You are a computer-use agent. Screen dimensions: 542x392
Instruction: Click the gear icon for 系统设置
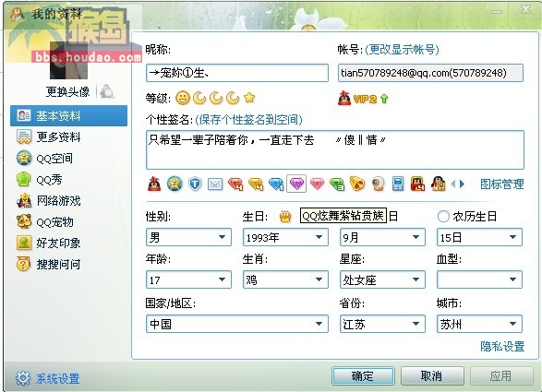tap(23, 378)
